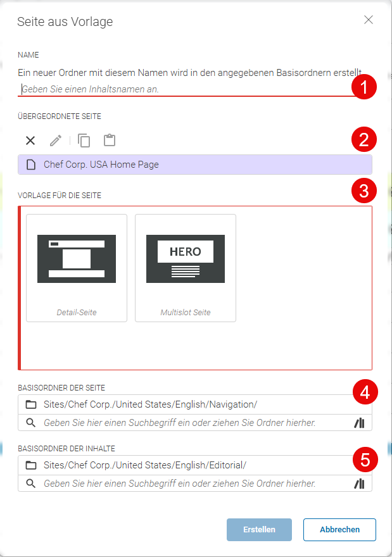Select the Navigation base folder path
The width and height of the screenshot is (392, 557).
(x=195, y=404)
